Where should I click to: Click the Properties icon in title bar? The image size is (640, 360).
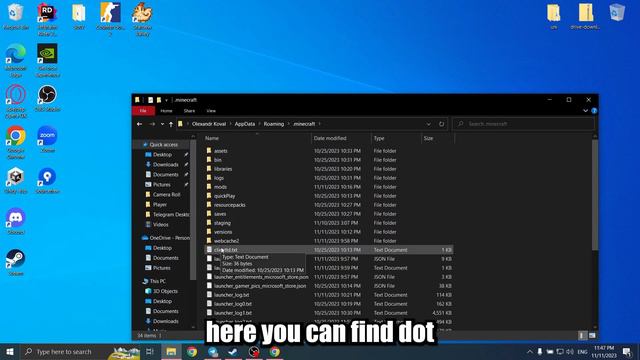[x=150, y=100]
